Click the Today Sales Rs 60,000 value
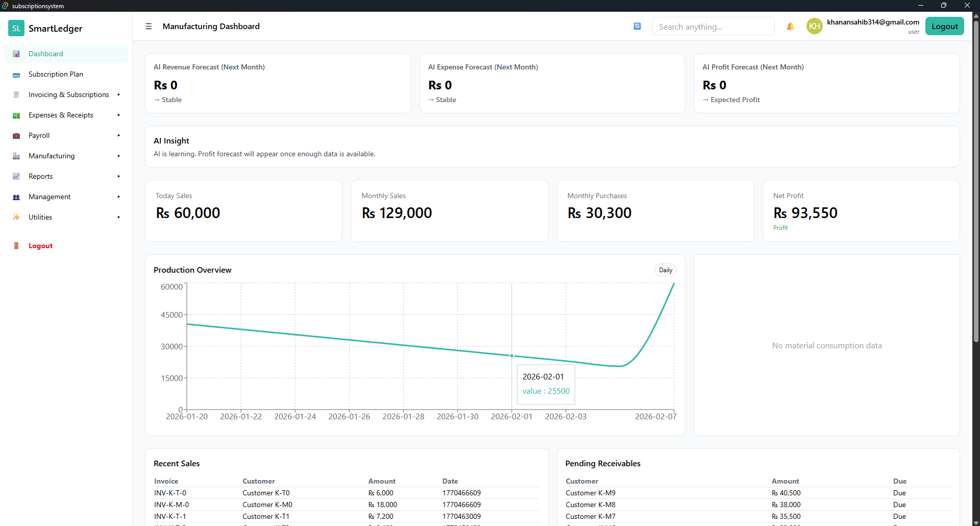This screenshot has height=526, width=980. (x=188, y=213)
